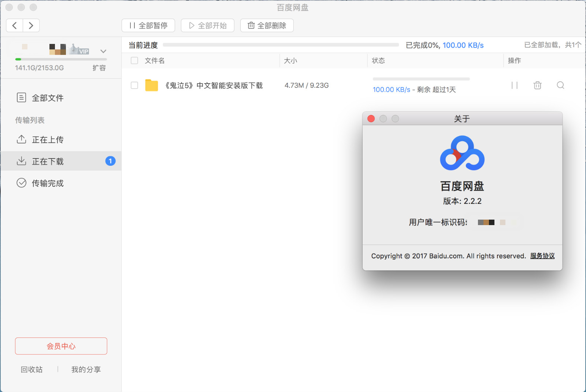The height and width of the screenshot is (392, 586).
Task: Click the 扩容 link to expand storage
Action: pyautogui.click(x=99, y=68)
